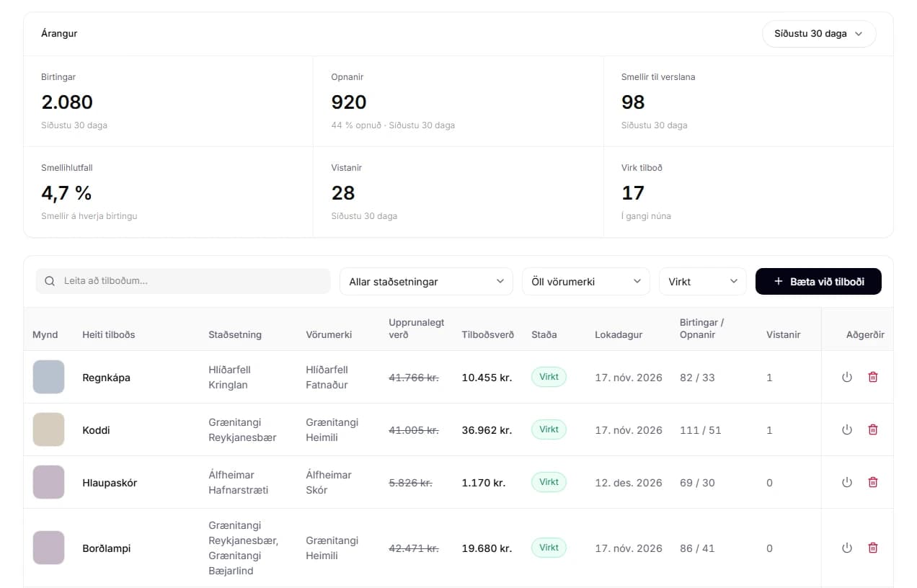Open the Virkt status filter dropdown

point(703,282)
